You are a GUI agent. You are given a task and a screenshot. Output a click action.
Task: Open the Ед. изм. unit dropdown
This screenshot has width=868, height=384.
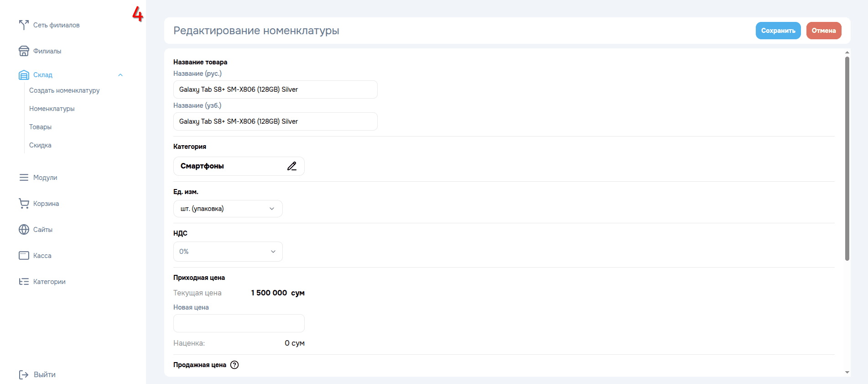click(x=228, y=209)
